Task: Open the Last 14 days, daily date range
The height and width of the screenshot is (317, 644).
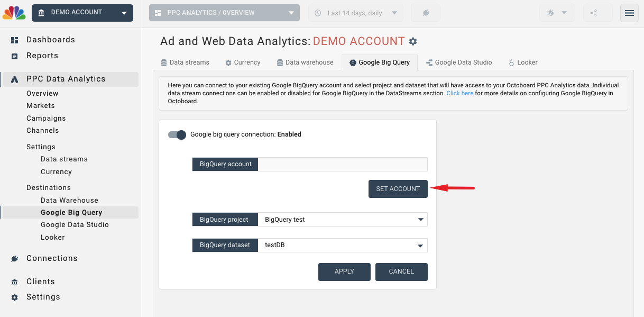Action: 355,13
